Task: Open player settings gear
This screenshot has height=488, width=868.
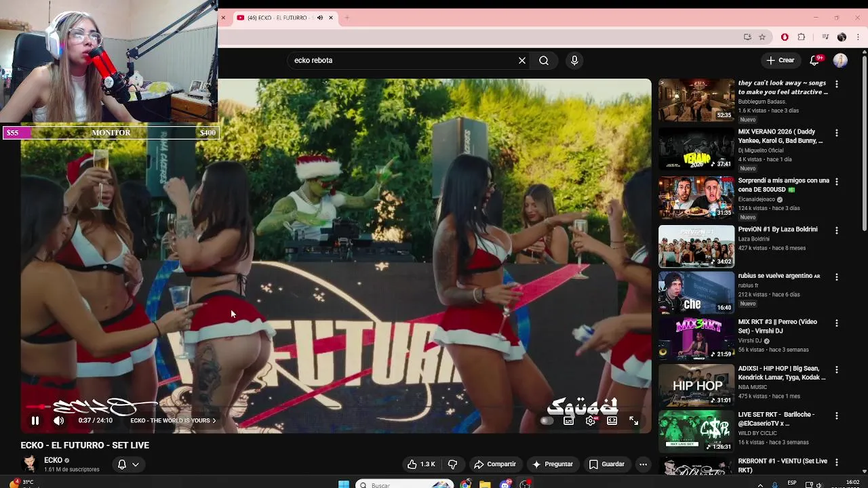Action: [591, 421]
